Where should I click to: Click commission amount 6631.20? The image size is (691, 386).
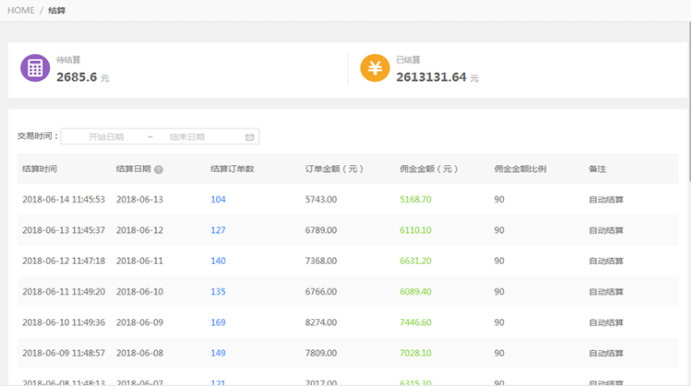(x=416, y=261)
